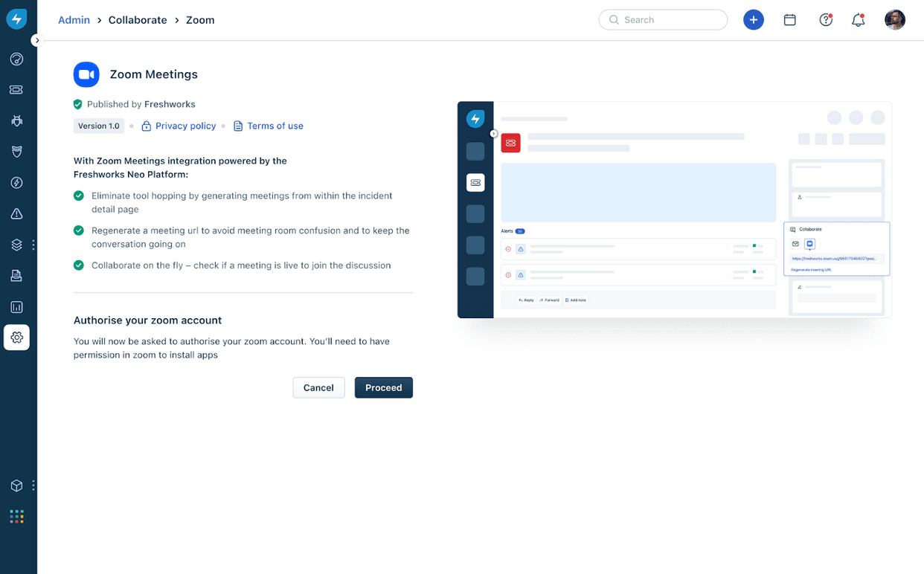Click the Zoom Meetings camera app icon

pyautogui.click(x=86, y=74)
